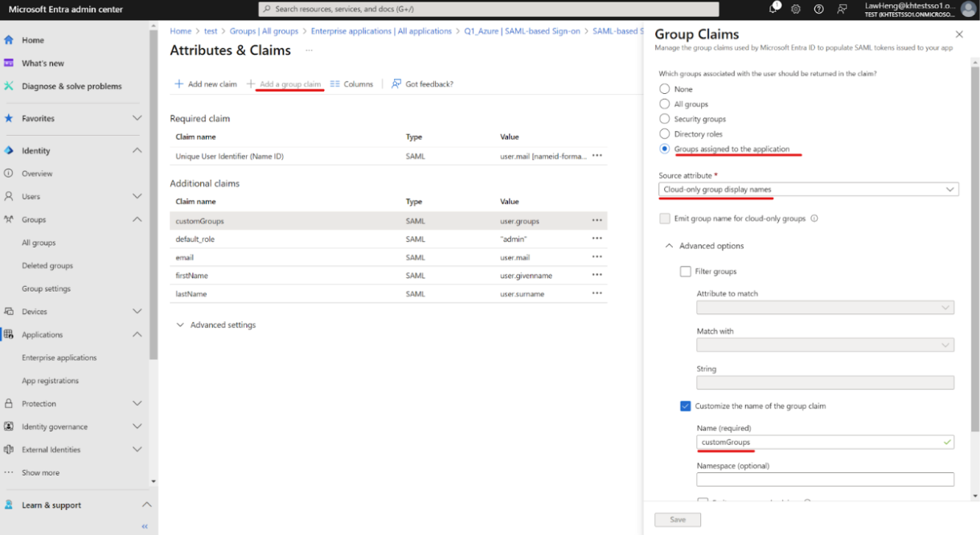980x535 pixels.
Task: Open Diagnose & solve problems icon
Action: (9, 86)
